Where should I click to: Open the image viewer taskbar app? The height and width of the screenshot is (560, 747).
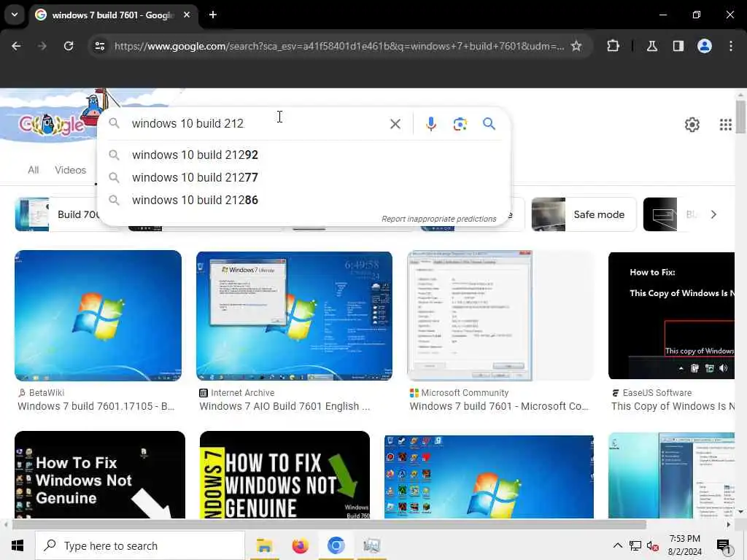(x=371, y=545)
